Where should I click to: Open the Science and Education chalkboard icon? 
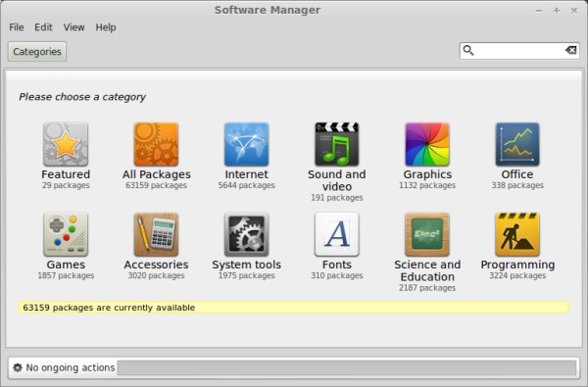[x=427, y=234]
